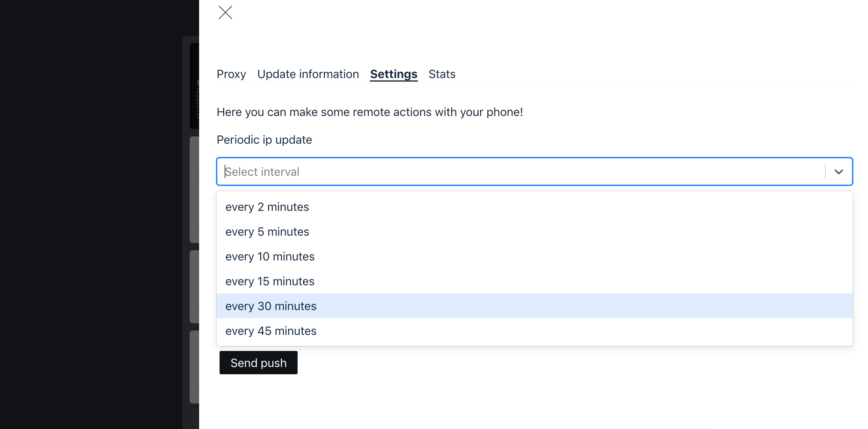The width and height of the screenshot is (868, 429).
Task: Click the second gray card thumbnail
Action: (193, 190)
